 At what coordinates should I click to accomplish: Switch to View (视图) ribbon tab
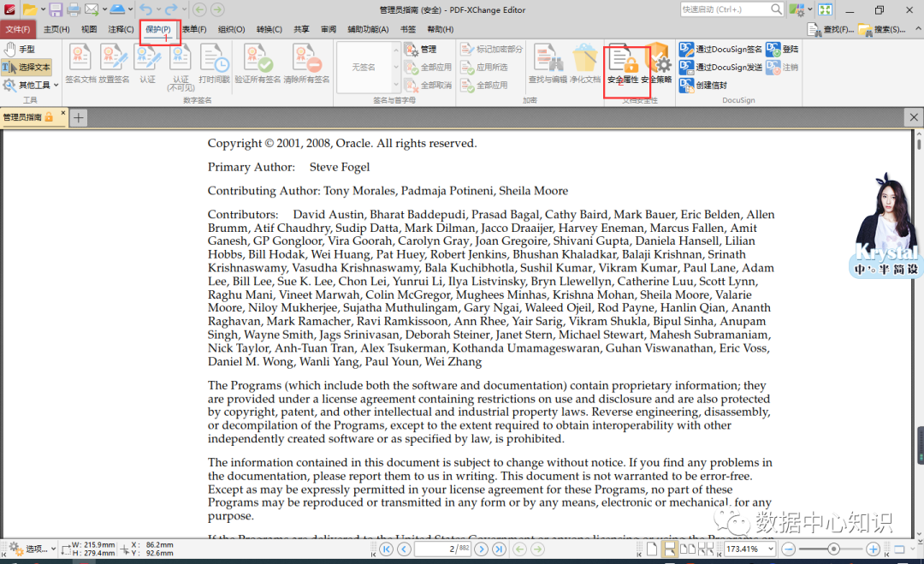coord(89,29)
